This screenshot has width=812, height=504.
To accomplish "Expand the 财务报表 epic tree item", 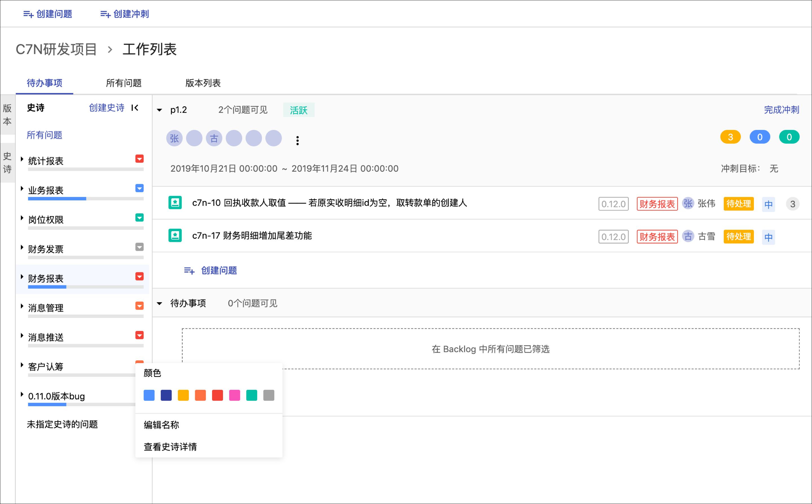I will (x=22, y=277).
